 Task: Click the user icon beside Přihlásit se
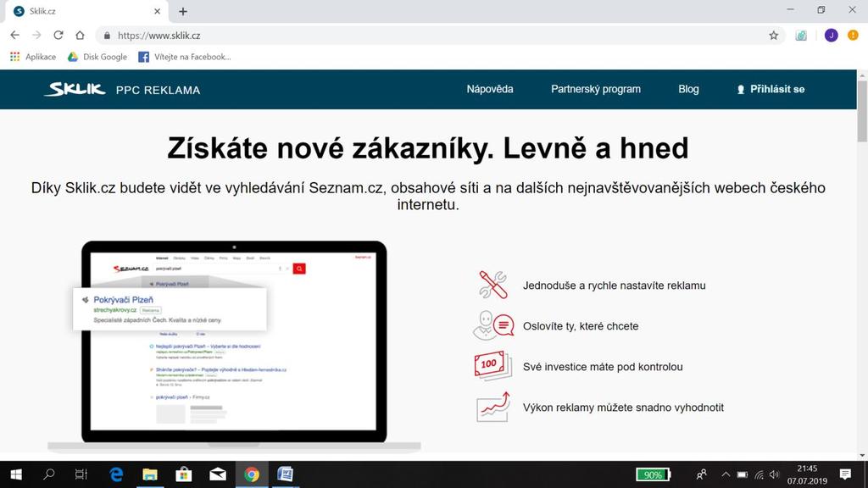[741, 90]
